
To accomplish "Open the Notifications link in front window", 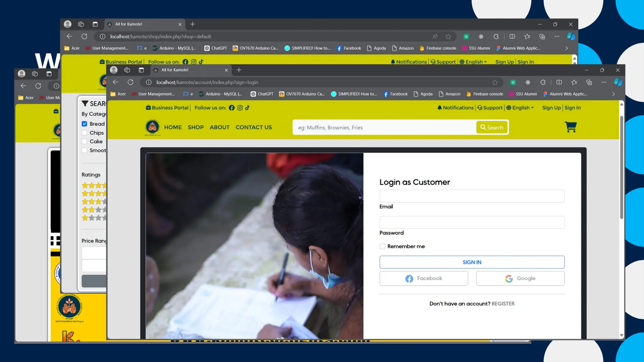I will tap(455, 108).
